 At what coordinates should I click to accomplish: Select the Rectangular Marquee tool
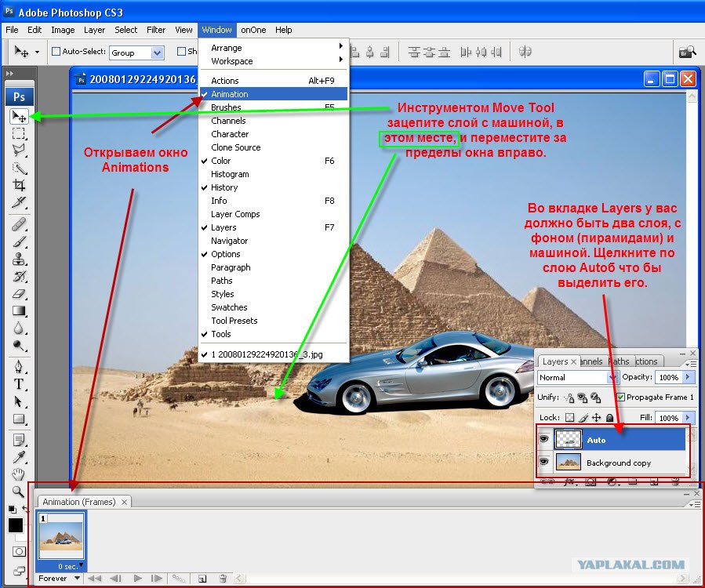(x=19, y=133)
